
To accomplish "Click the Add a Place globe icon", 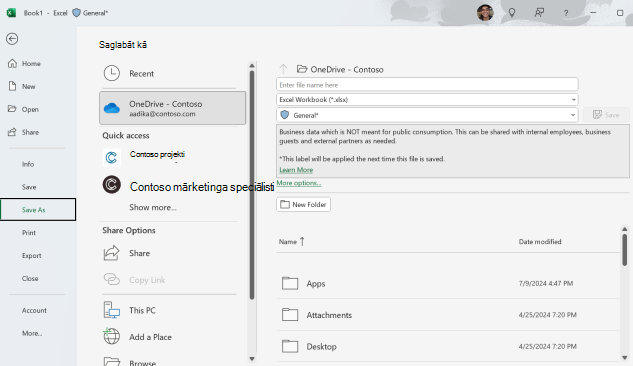I will coord(111,337).
